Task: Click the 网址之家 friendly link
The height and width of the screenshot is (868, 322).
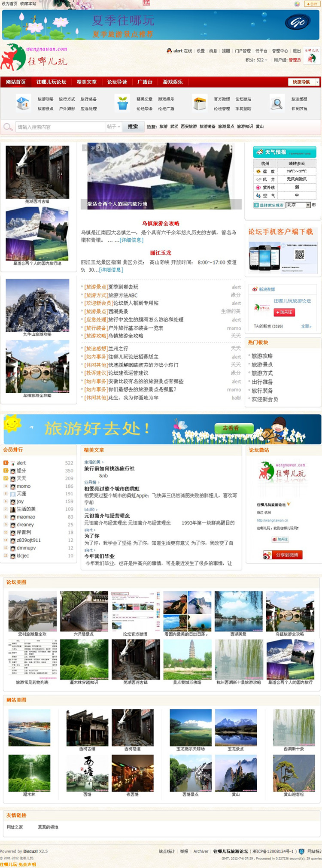Action: [15, 827]
